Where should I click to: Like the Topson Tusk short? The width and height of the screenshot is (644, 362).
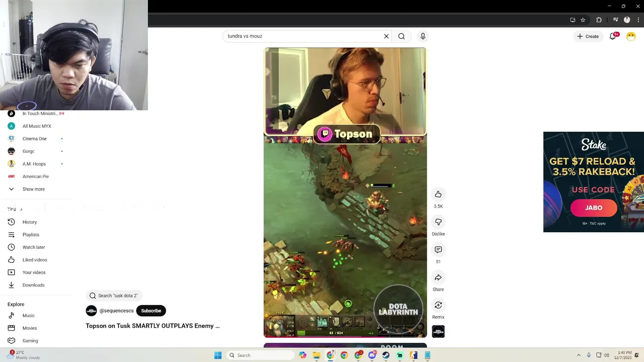[438, 194]
